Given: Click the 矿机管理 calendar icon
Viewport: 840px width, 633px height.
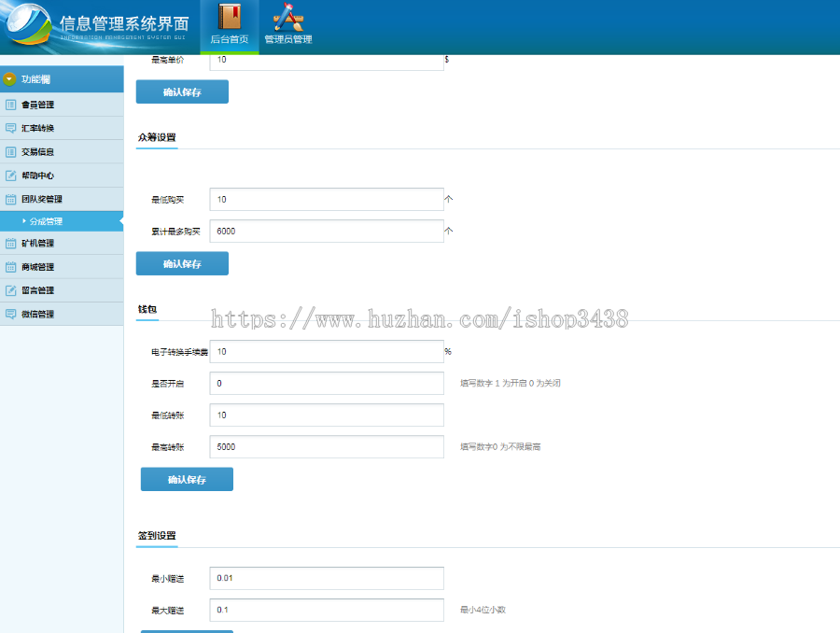Looking at the screenshot, I should pyautogui.click(x=11, y=244).
